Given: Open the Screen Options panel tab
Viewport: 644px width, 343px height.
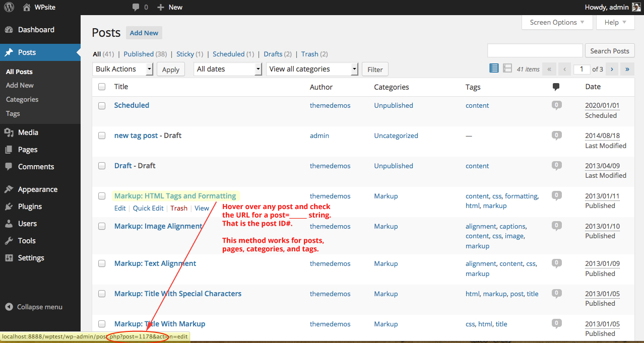Looking at the screenshot, I should [557, 22].
